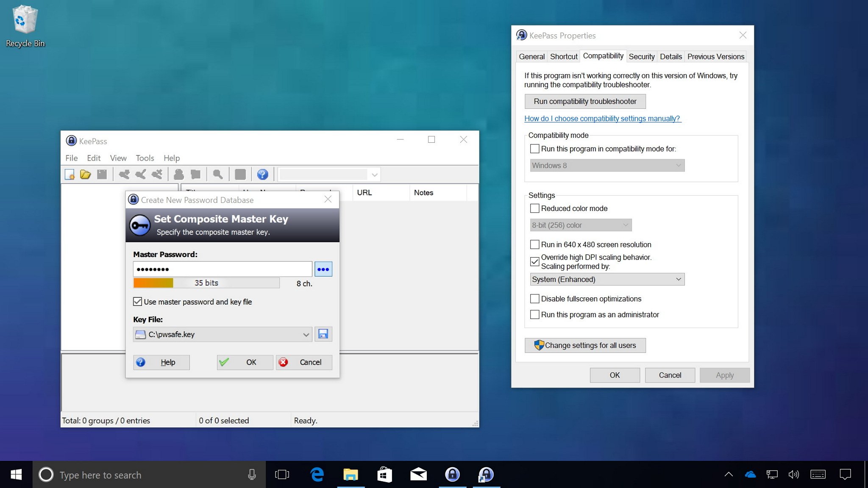Click the search magnifier icon in toolbar
868x488 pixels.
[217, 173]
